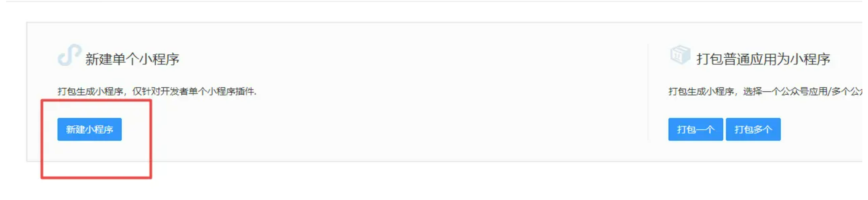The image size is (868, 200).
Task: Click the package box icon
Action: pos(680,55)
